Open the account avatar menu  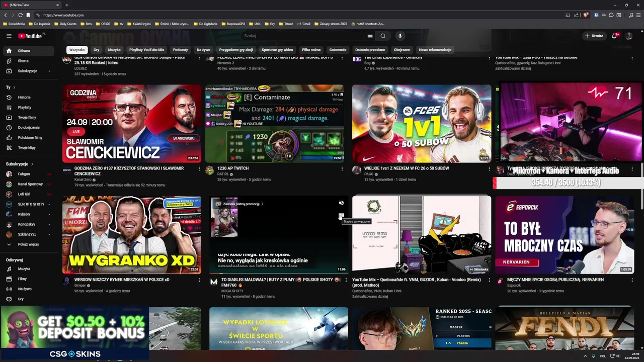click(628, 36)
